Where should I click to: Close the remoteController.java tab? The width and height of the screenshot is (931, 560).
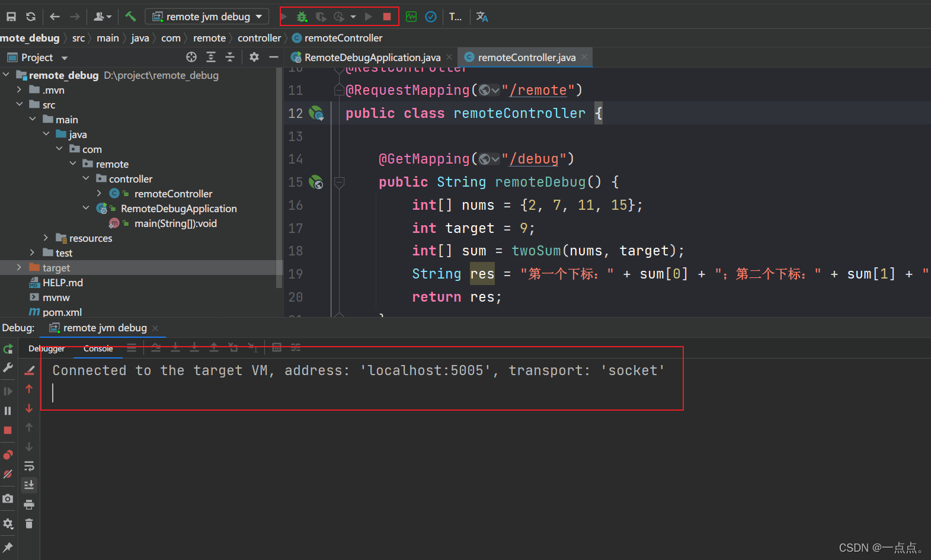584,57
